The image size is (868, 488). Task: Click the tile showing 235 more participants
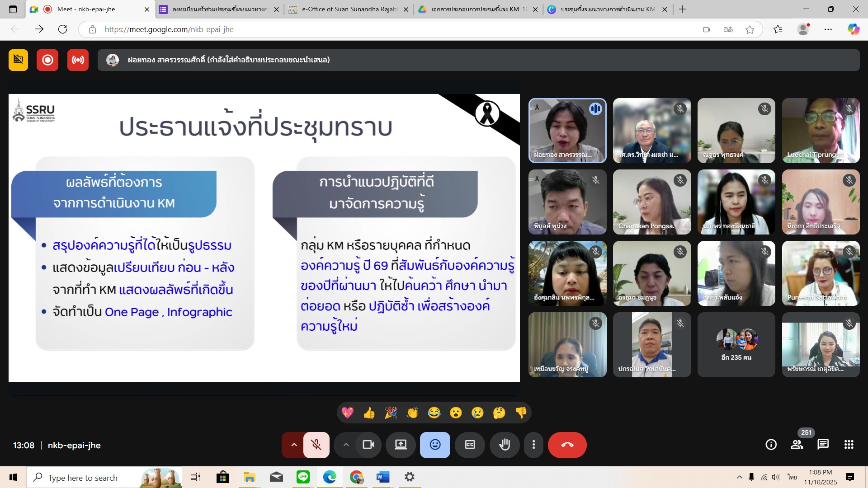point(736,345)
